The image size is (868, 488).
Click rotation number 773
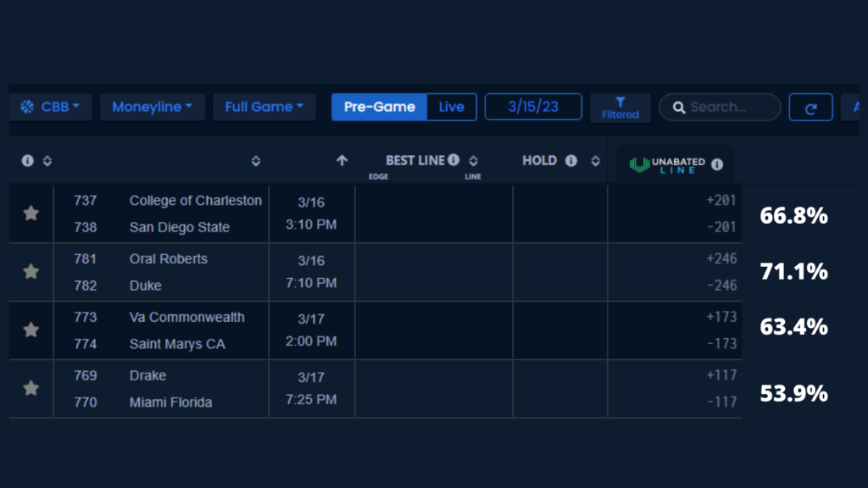click(x=86, y=317)
